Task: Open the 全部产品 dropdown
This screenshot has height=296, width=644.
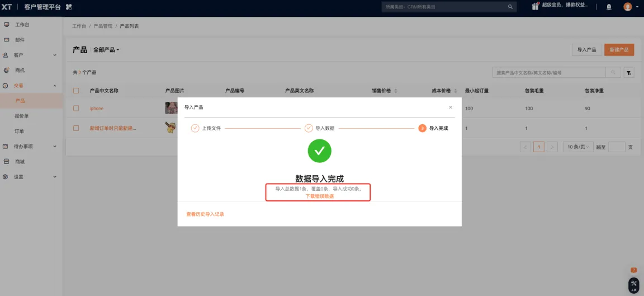Action: [x=106, y=50]
